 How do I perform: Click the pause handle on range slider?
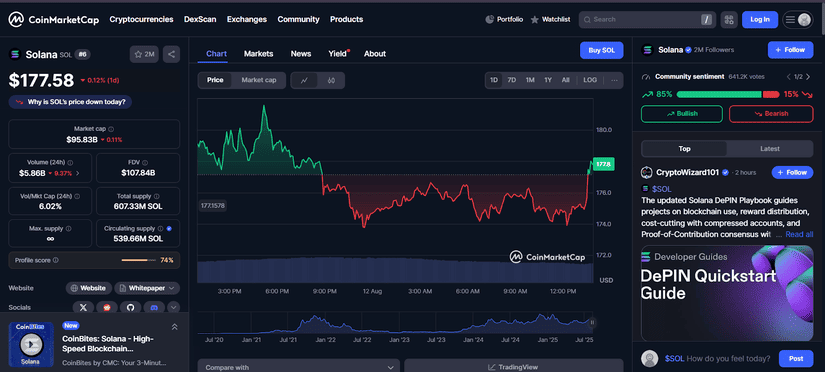[592, 323]
